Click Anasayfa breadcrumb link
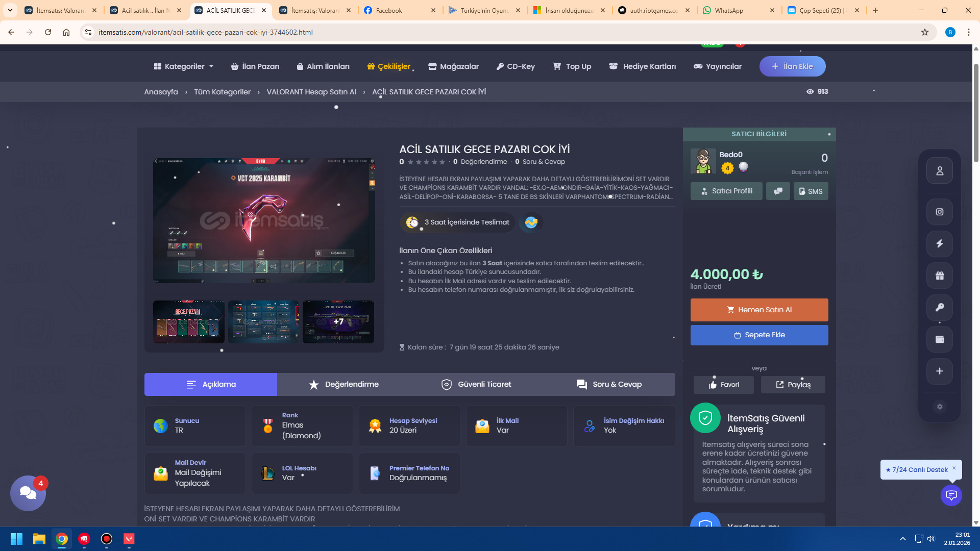 click(x=161, y=92)
